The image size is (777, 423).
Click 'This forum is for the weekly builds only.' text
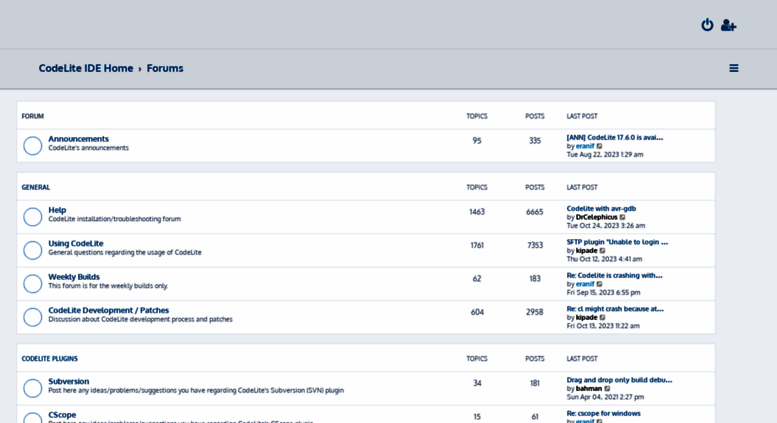pos(108,286)
